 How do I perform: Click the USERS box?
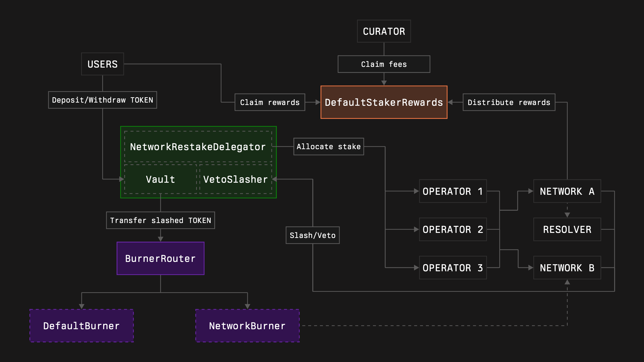(102, 64)
